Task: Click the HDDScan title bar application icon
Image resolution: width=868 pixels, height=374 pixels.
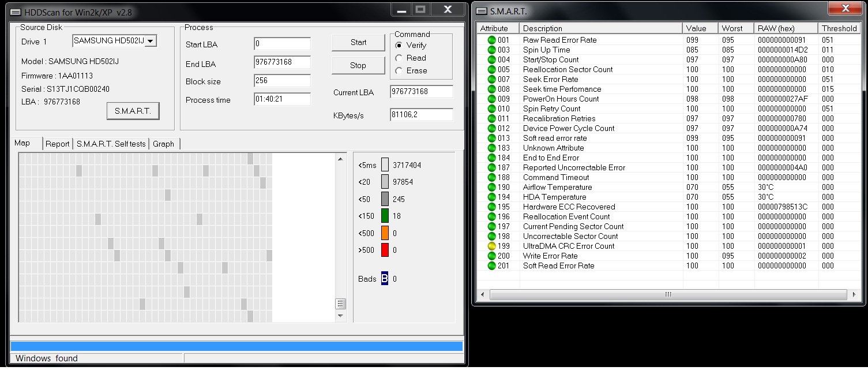Action: [16, 12]
